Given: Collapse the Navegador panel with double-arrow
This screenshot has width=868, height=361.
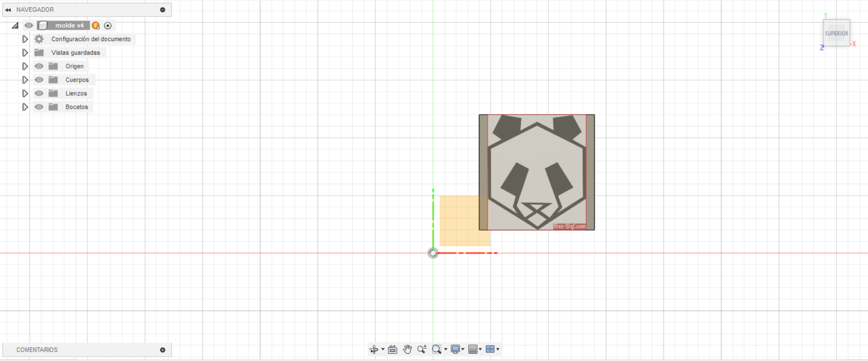Looking at the screenshot, I should click(8, 10).
